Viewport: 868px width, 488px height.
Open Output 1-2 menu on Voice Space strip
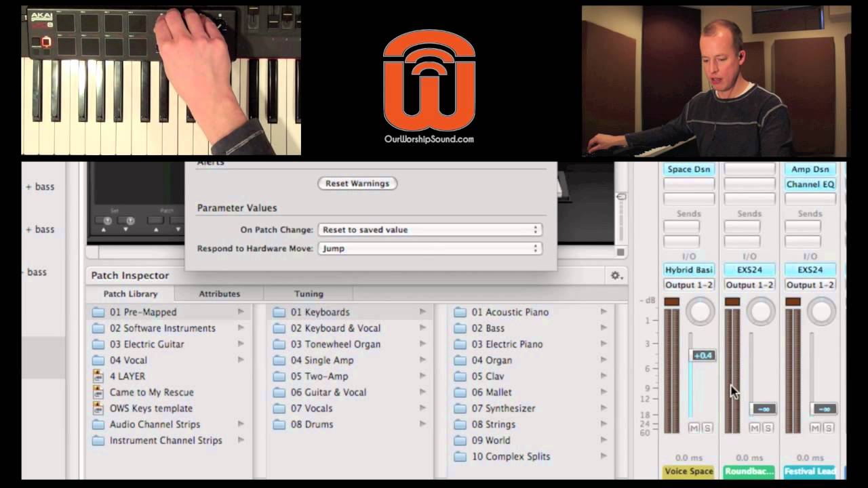click(689, 285)
